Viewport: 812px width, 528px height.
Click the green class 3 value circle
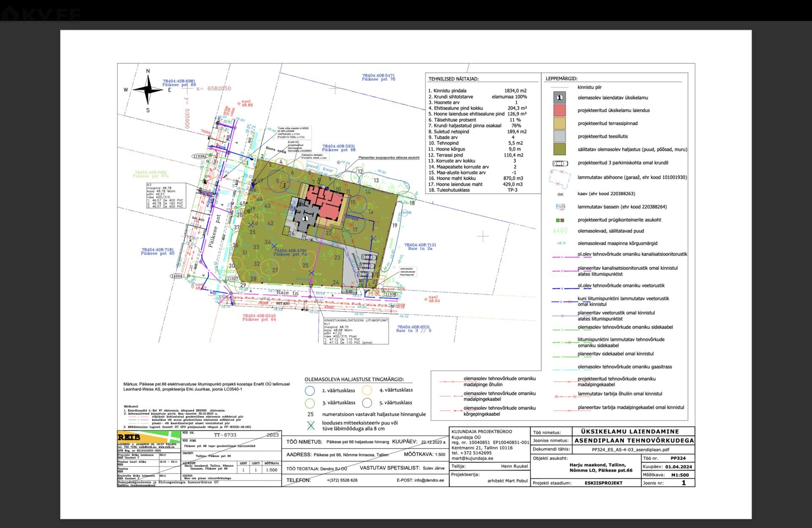pos(310,403)
